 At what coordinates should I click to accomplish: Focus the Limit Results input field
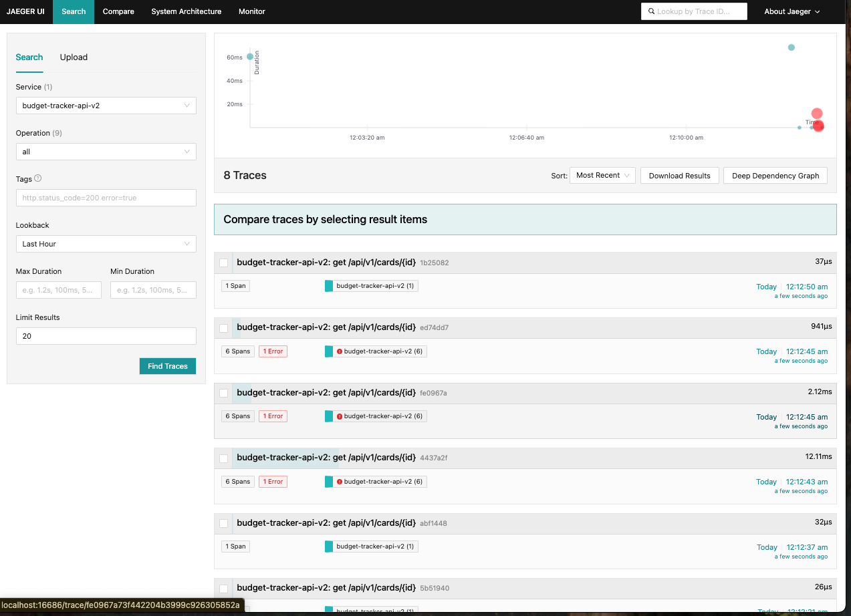106,336
